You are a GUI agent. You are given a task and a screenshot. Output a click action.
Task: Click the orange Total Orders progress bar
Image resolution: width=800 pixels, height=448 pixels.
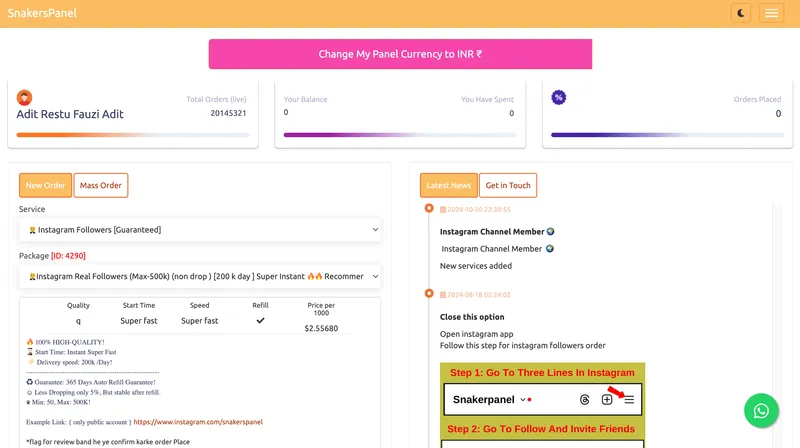[x=133, y=135]
